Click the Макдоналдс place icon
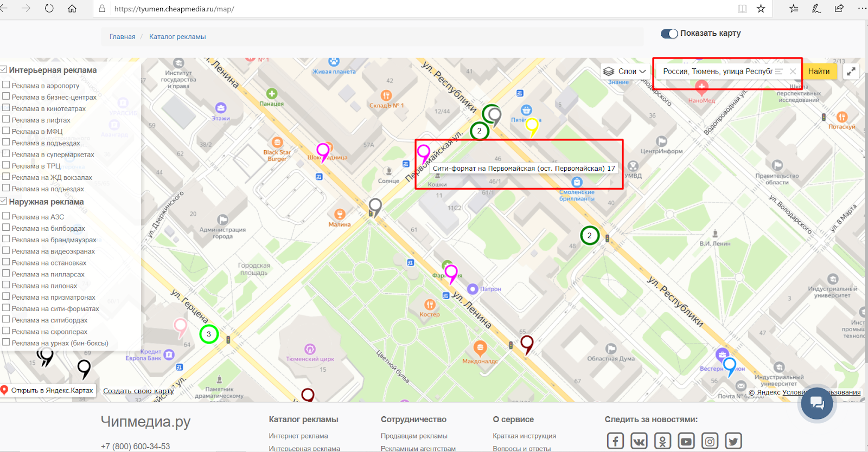The height and width of the screenshot is (452, 868). pyautogui.click(x=480, y=347)
